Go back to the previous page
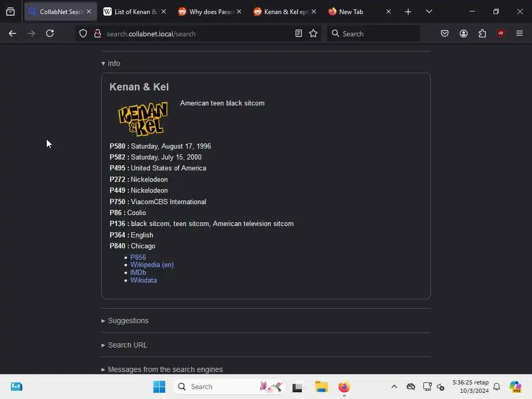Screen dimensions: 532x399 pyautogui.click(x=12, y=33)
